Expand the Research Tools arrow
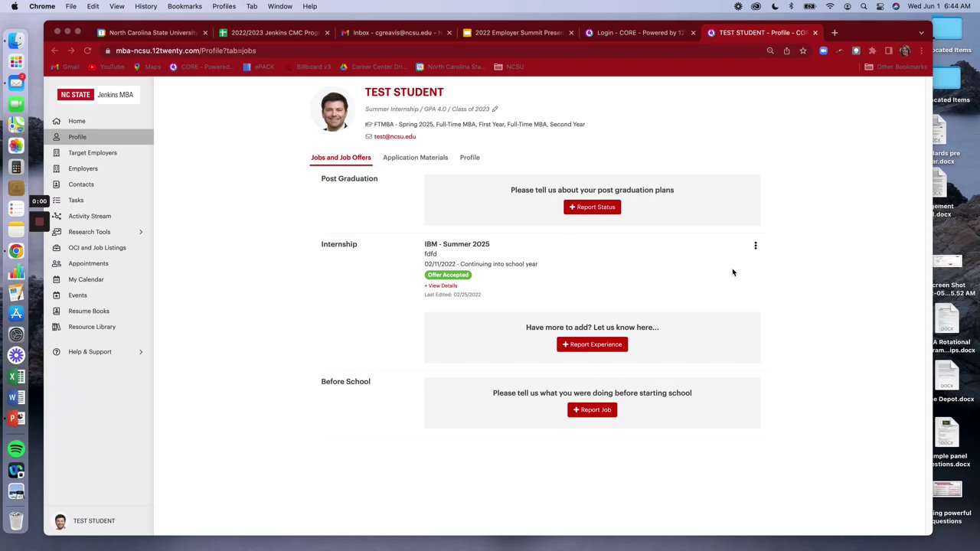This screenshot has height=551, width=980. pos(141,232)
